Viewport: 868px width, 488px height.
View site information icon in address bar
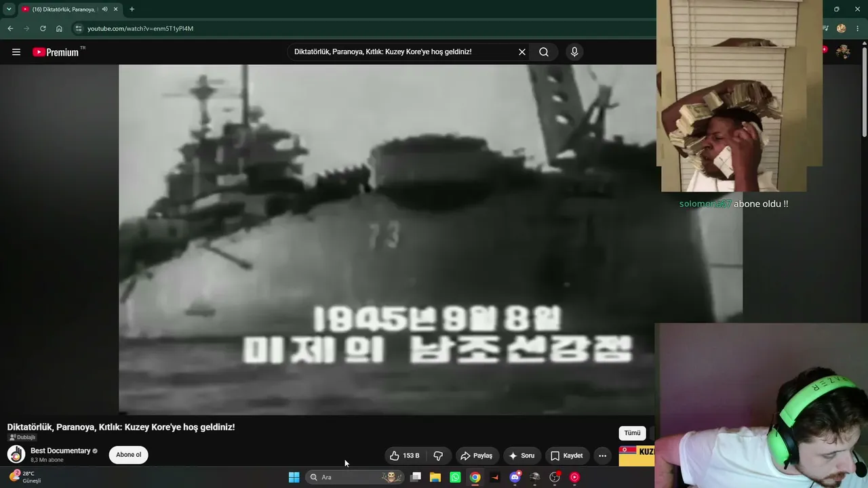pos(79,28)
